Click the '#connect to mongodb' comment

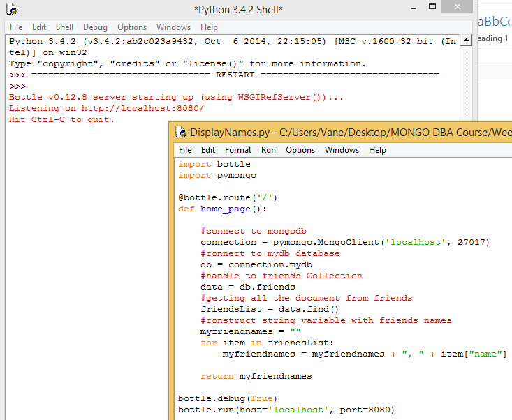[254, 231]
